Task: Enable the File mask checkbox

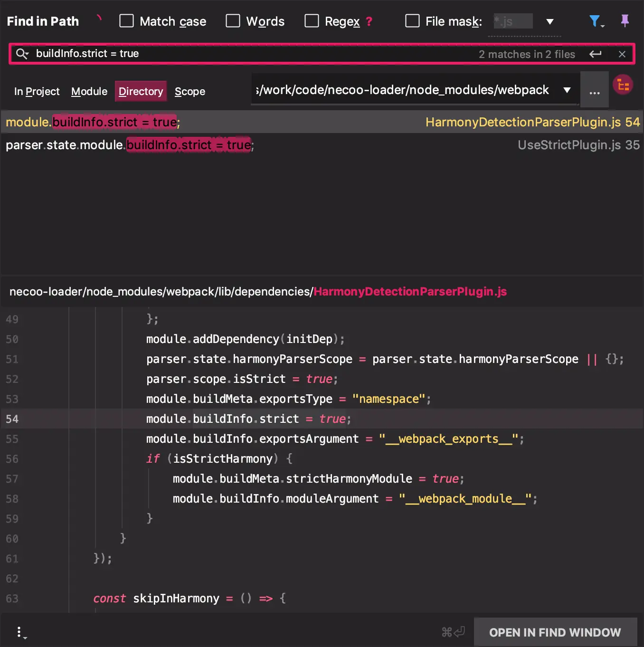Action: point(412,21)
